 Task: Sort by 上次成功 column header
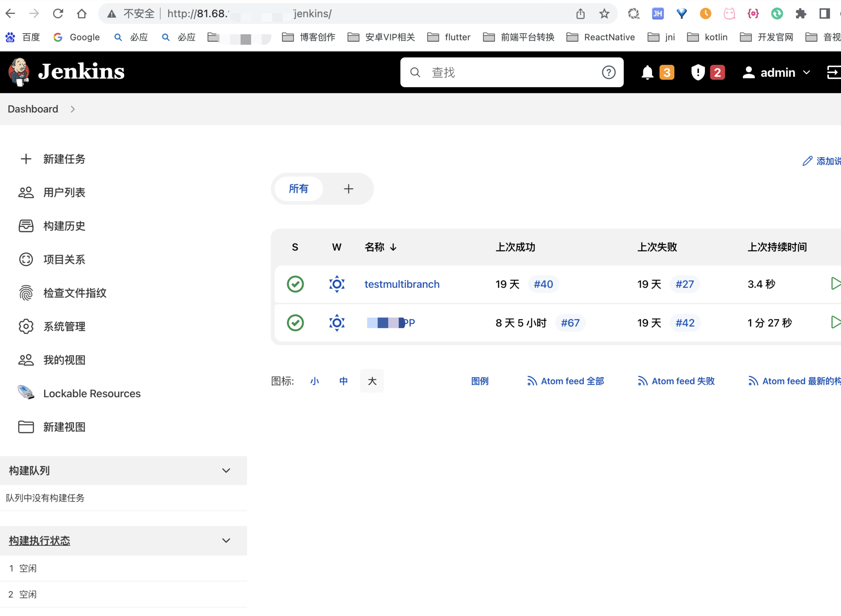tap(515, 247)
